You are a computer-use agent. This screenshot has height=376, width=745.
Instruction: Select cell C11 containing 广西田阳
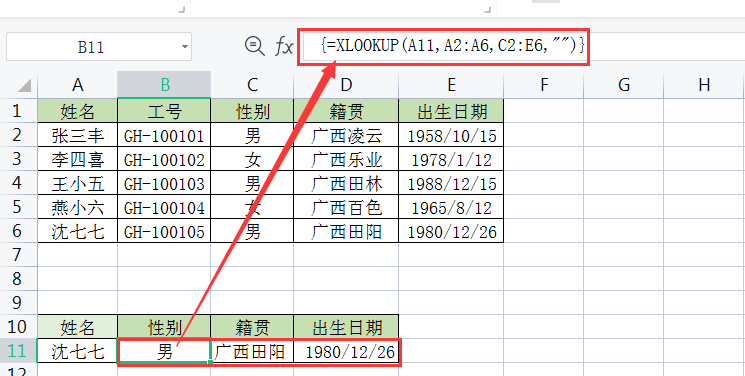(252, 351)
